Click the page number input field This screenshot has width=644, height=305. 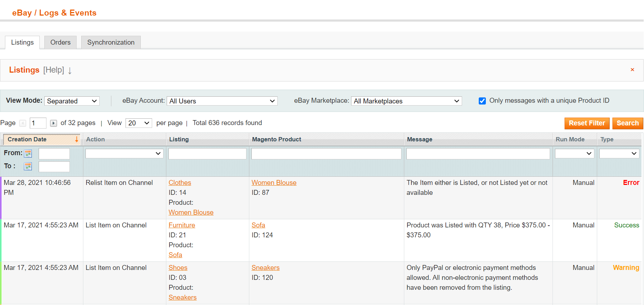pyautogui.click(x=38, y=123)
